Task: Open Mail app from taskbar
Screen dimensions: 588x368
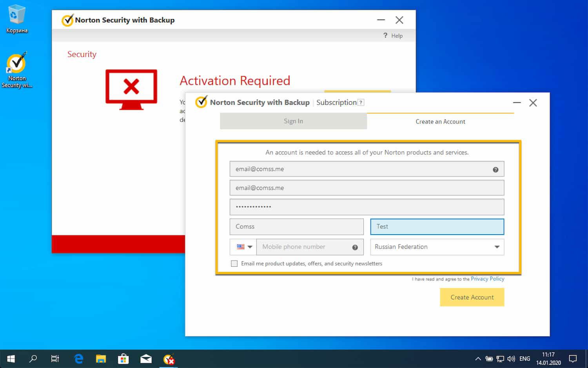Action: click(x=146, y=359)
